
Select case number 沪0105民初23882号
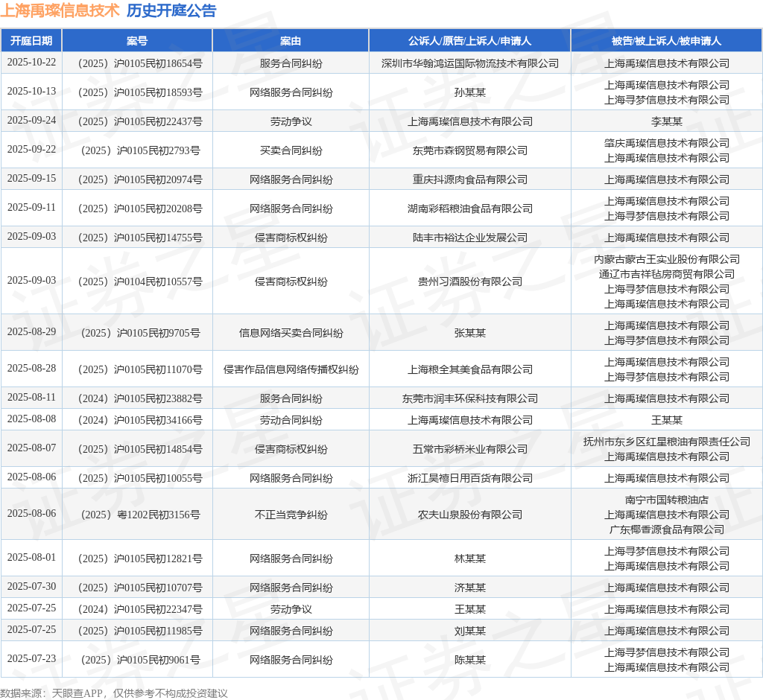140,399
